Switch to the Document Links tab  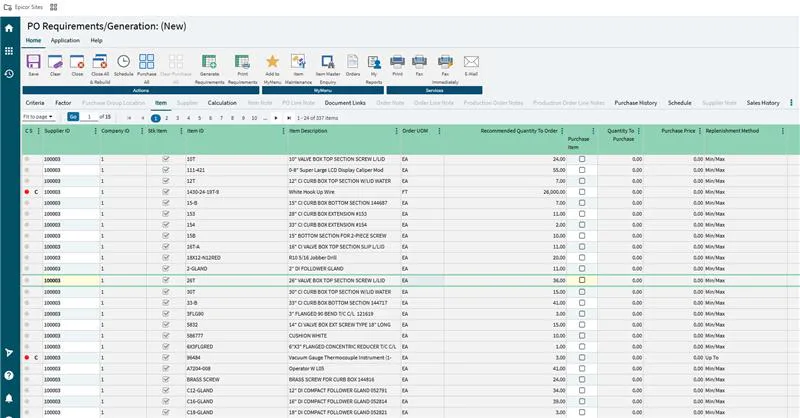click(345, 103)
